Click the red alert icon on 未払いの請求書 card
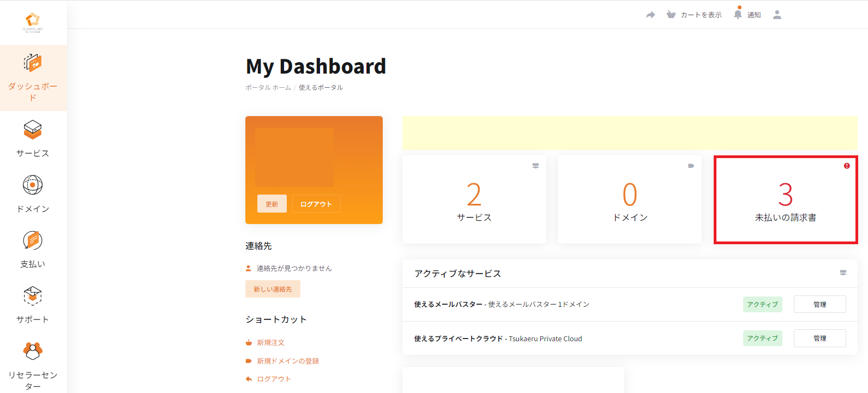This screenshot has height=393, width=868. [847, 166]
